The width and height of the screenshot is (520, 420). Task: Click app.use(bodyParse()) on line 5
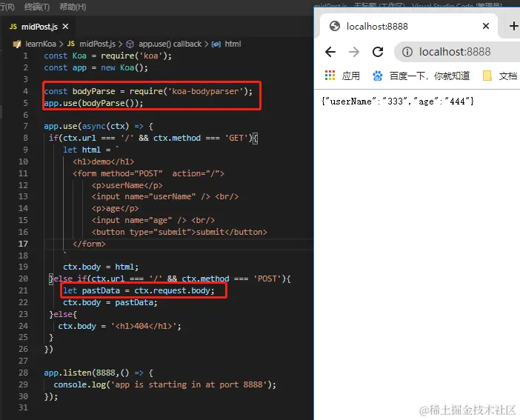[x=93, y=103]
